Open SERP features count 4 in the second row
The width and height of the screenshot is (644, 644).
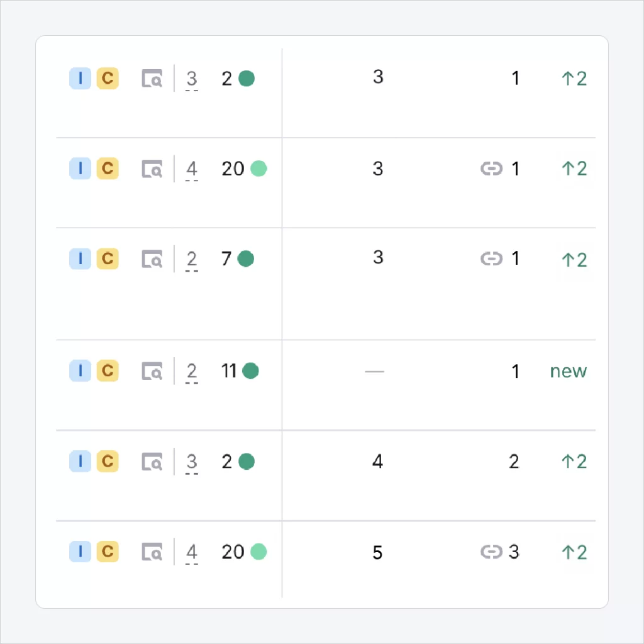pyautogui.click(x=192, y=170)
